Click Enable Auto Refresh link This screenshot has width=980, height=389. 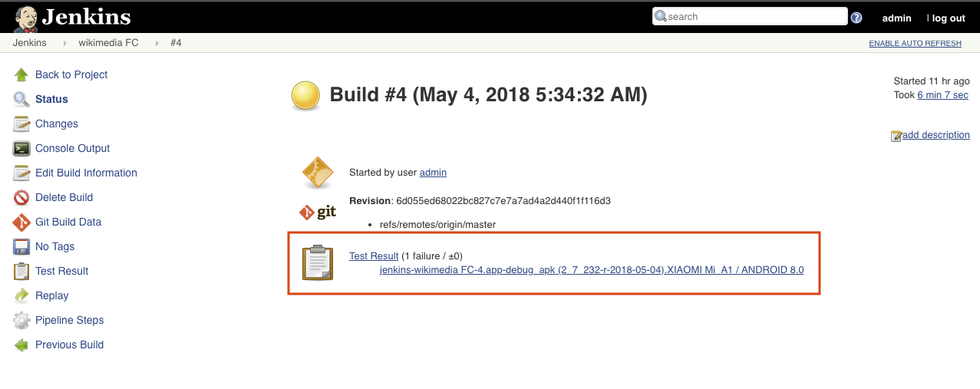pyautogui.click(x=915, y=44)
